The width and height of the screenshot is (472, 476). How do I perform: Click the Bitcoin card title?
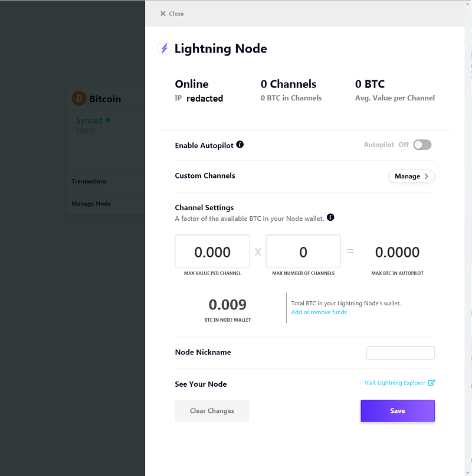105,99
